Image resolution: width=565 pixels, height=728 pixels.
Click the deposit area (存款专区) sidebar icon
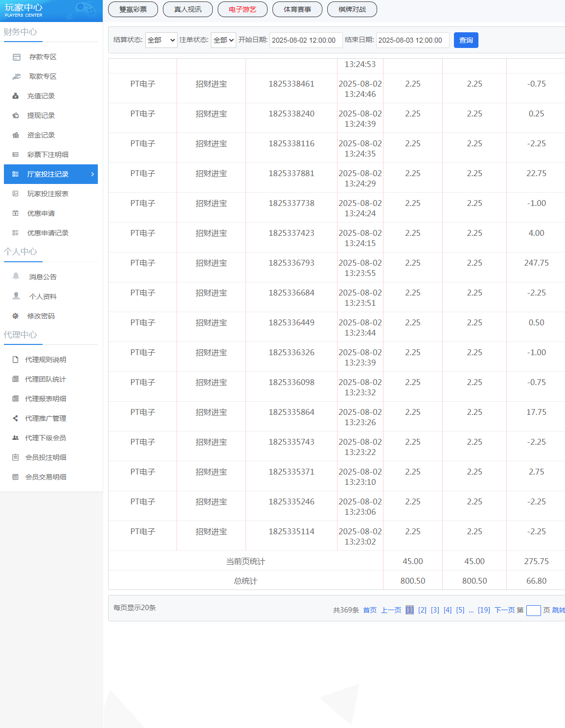click(16, 57)
